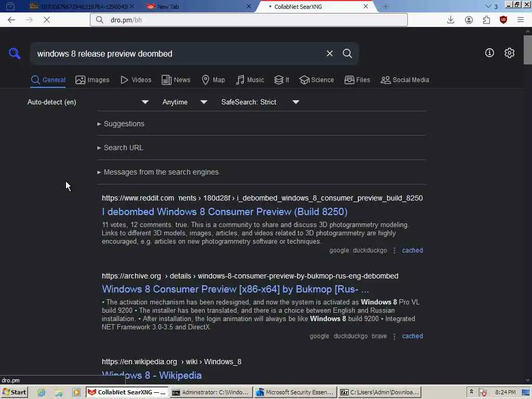Select the Map search category
The height and width of the screenshot is (399, 532).
point(213,80)
